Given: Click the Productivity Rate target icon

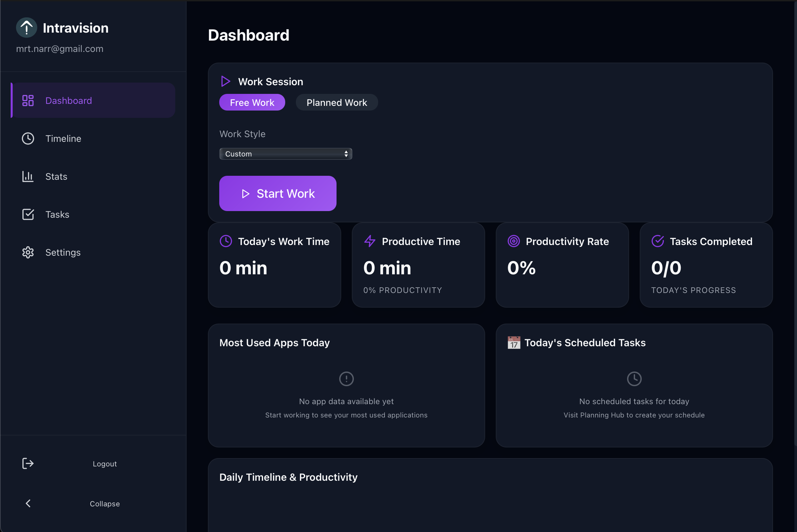Looking at the screenshot, I should coord(513,241).
